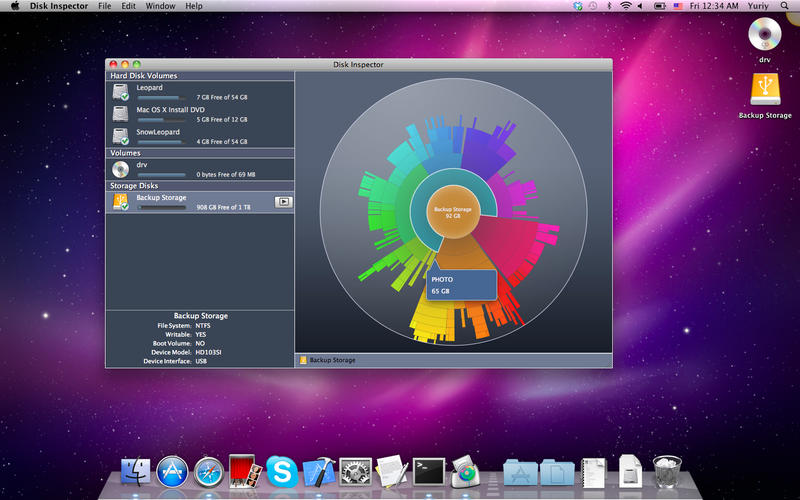Open the Edit menu
The width and height of the screenshot is (800, 500).
(x=130, y=6)
